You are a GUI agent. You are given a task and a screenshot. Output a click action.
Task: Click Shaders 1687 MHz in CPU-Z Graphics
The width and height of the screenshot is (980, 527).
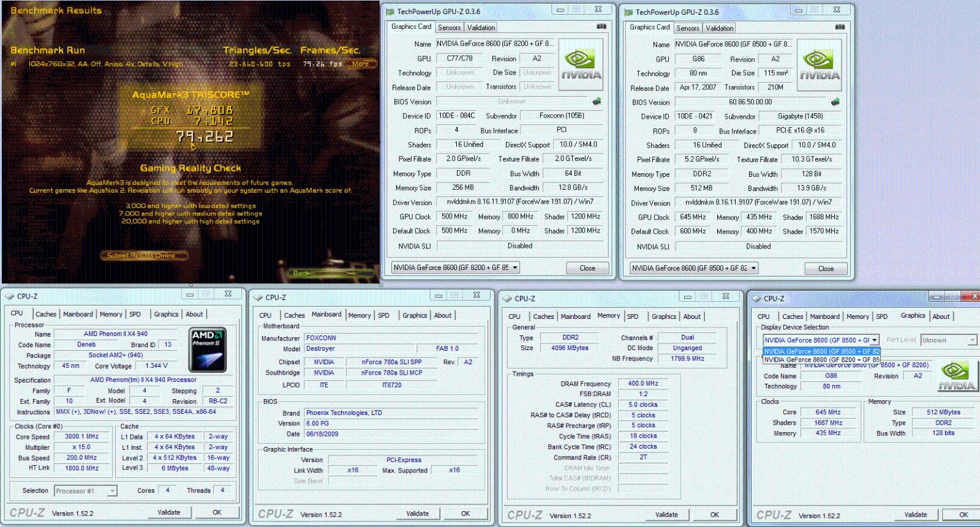828,422
